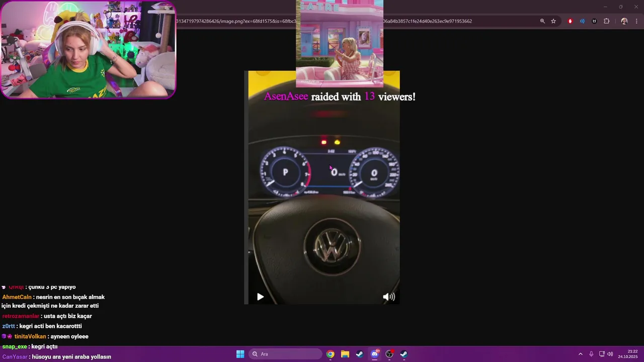This screenshot has width=644, height=362.
Task: Open the red hand ad-blocker extension
Action: pos(570,21)
